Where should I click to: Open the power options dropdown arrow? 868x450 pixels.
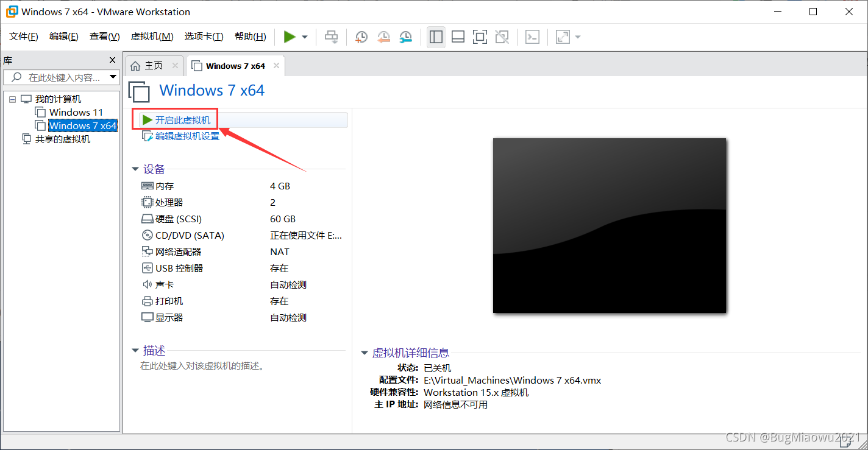pos(305,37)
